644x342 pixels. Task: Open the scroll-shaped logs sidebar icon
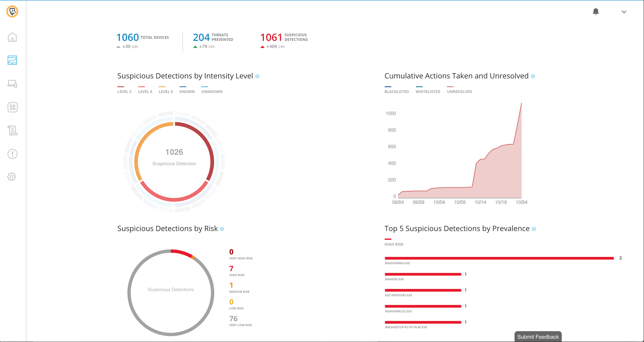point(12,130)
